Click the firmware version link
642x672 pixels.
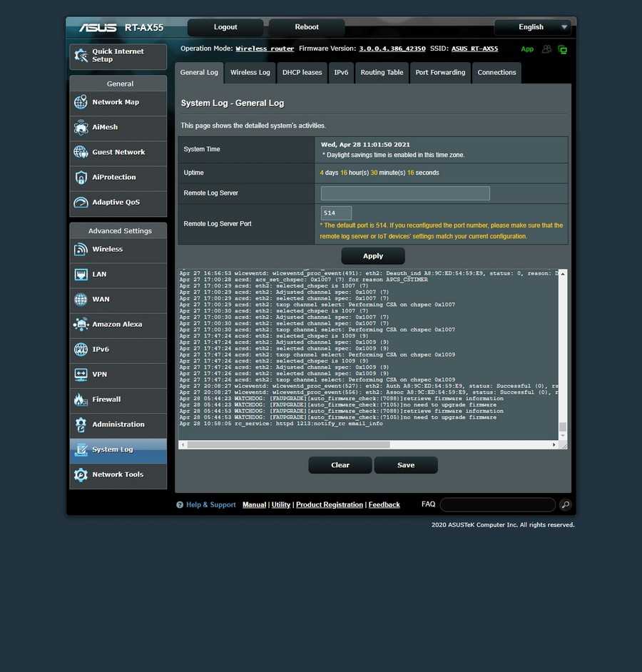[x=392, y=49]
